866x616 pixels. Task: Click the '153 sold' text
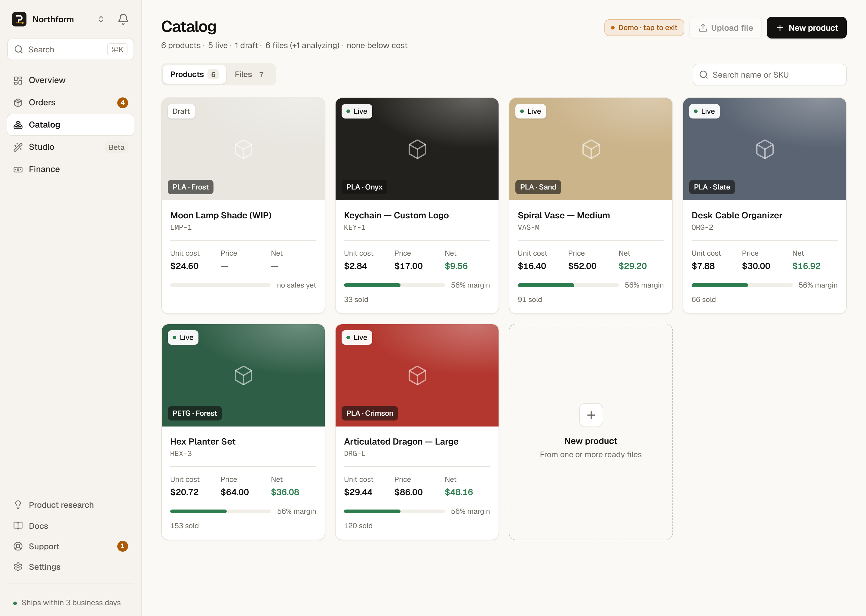184,526
